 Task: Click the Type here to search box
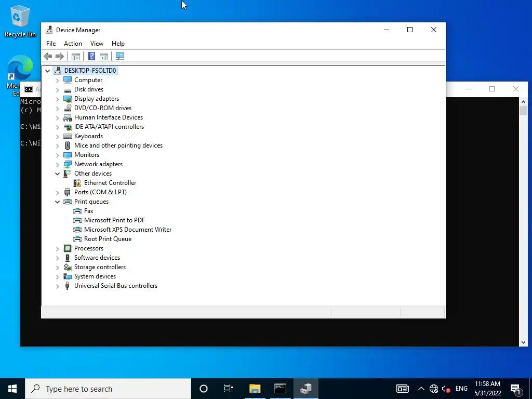click(108, 389)
